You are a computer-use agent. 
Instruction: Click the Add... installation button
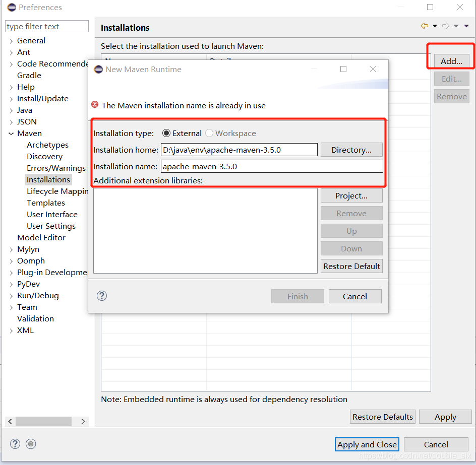click(451, 61)
